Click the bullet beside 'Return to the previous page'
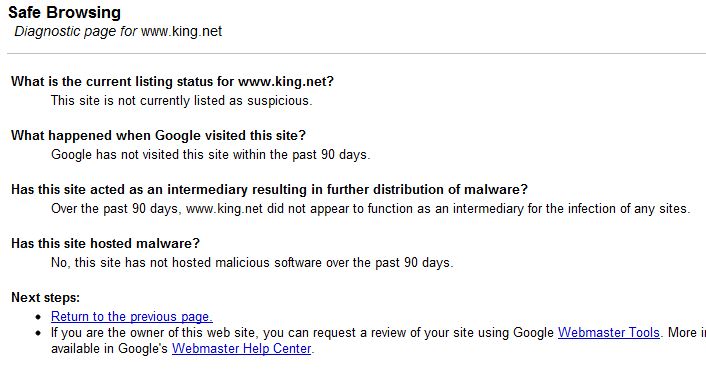The width and height of the screenshot is (706, 372). point(39,318)
